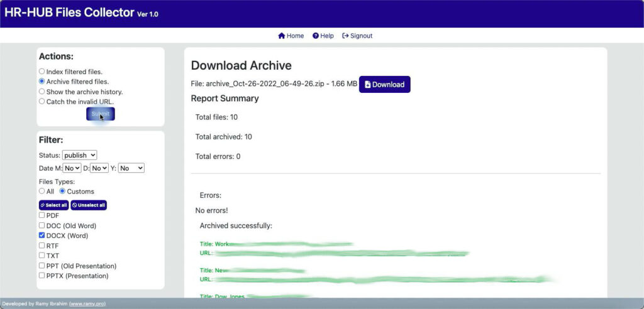Viewport: 644px width, 309px height.
Task: Open the Help menu item
Action: 326,36
